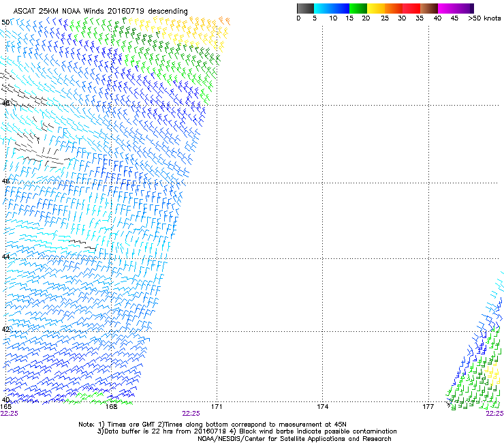Click the green 15-20 knots legend segment
Viewport: 504px width, 443px height.
click(358, 8)
